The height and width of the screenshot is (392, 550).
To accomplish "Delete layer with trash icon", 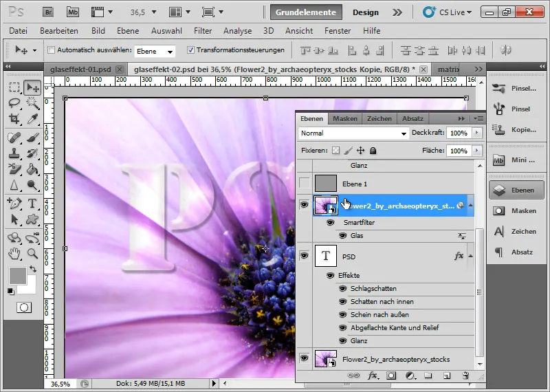I will (x=465, y=376).
